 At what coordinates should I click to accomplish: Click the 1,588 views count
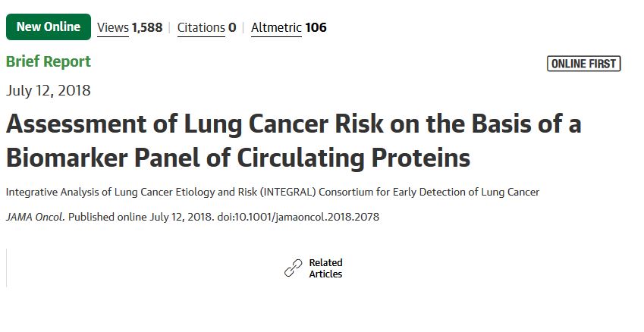tap(147, 28)
